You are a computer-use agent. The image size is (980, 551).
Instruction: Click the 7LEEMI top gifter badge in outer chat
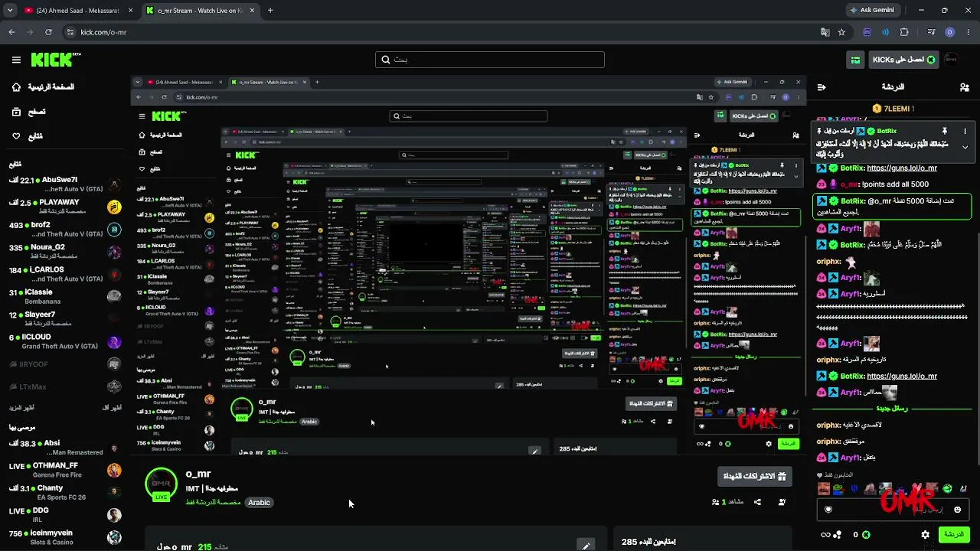(x=893, y=109)
